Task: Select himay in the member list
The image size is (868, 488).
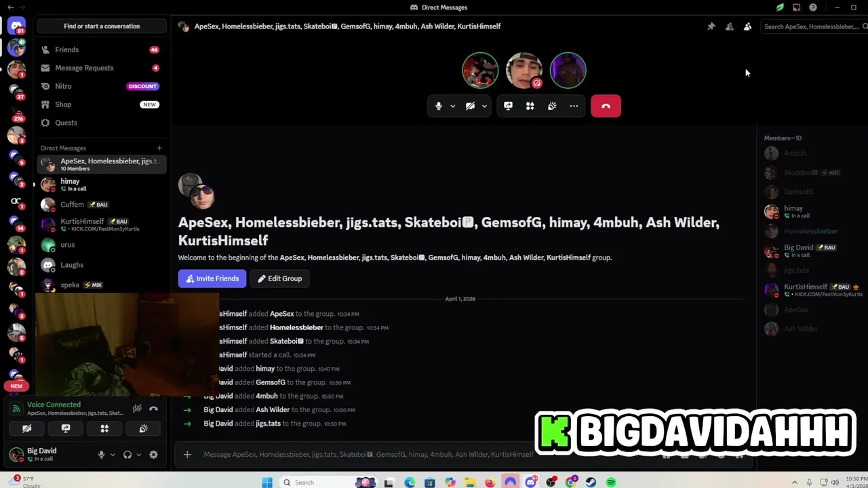Action: pyautogui.click(x=812, y=211)
